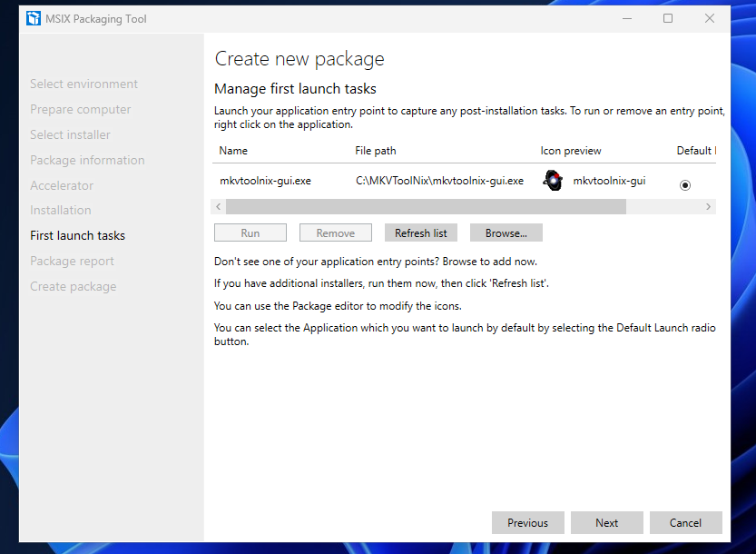Open the Package report step

coord(73,261)
